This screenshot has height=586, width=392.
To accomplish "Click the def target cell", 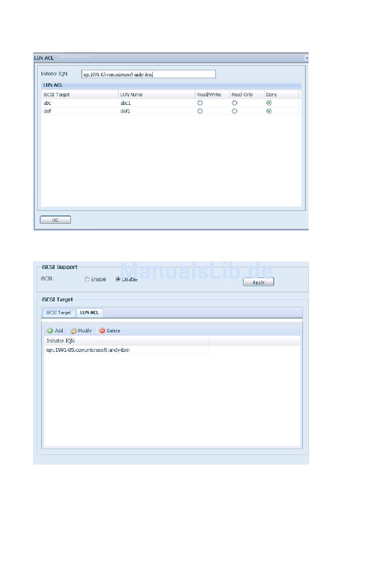I will pos(80,111).
